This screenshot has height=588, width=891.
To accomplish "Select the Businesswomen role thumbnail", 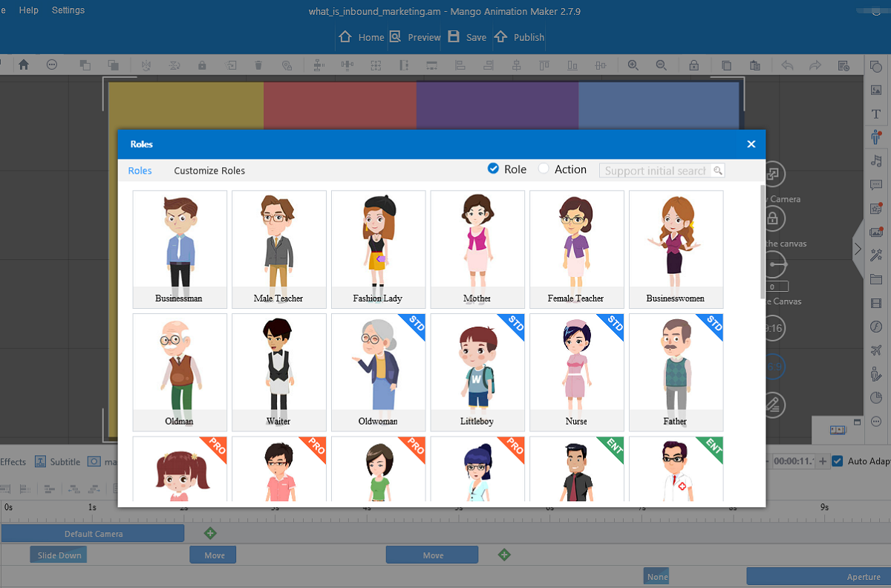I will pyautogui.click(x=676, y=249).
